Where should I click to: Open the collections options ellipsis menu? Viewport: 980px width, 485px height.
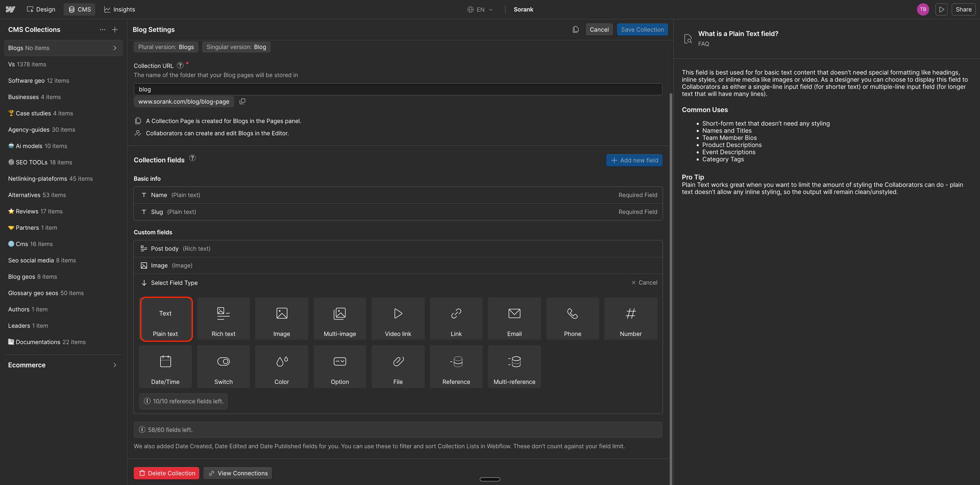point(102,30)
